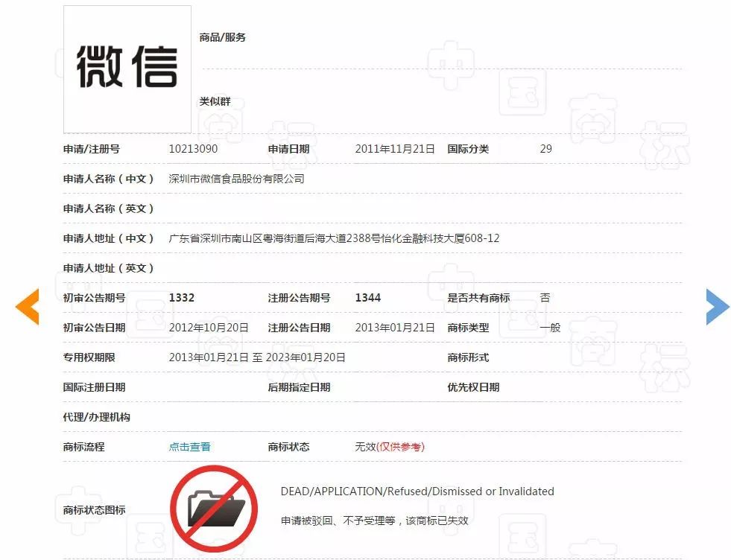Select international class value 29

546,149
